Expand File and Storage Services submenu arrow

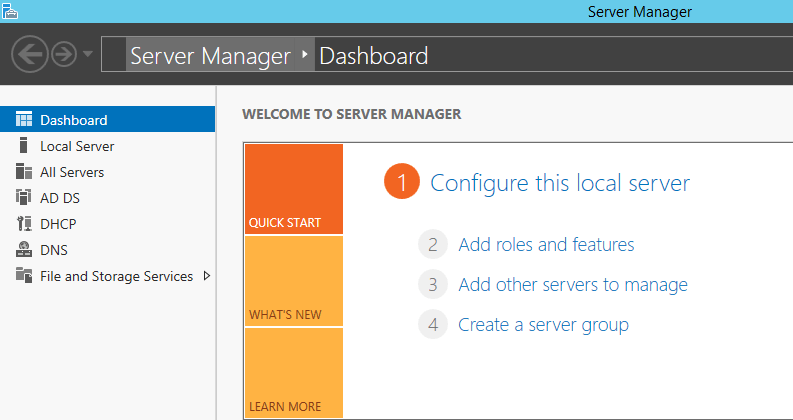tap(206, 276)
